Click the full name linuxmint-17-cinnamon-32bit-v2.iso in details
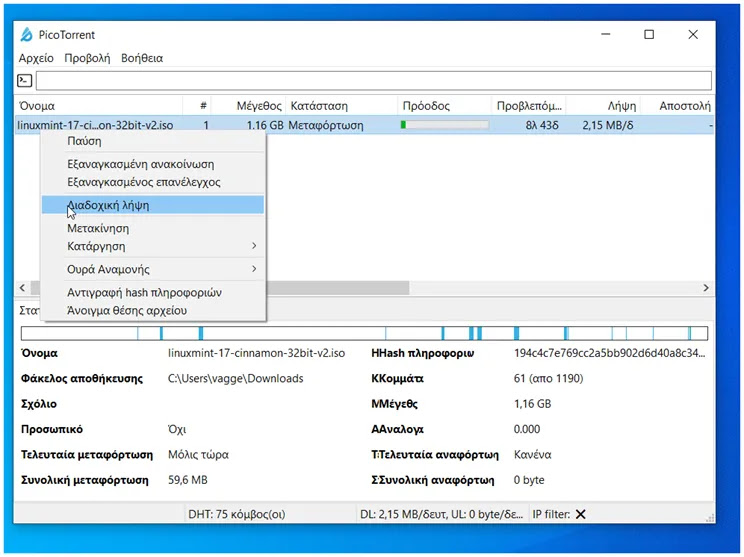The width and height of the screenshot is (744, 557). [x=256, y=353]
